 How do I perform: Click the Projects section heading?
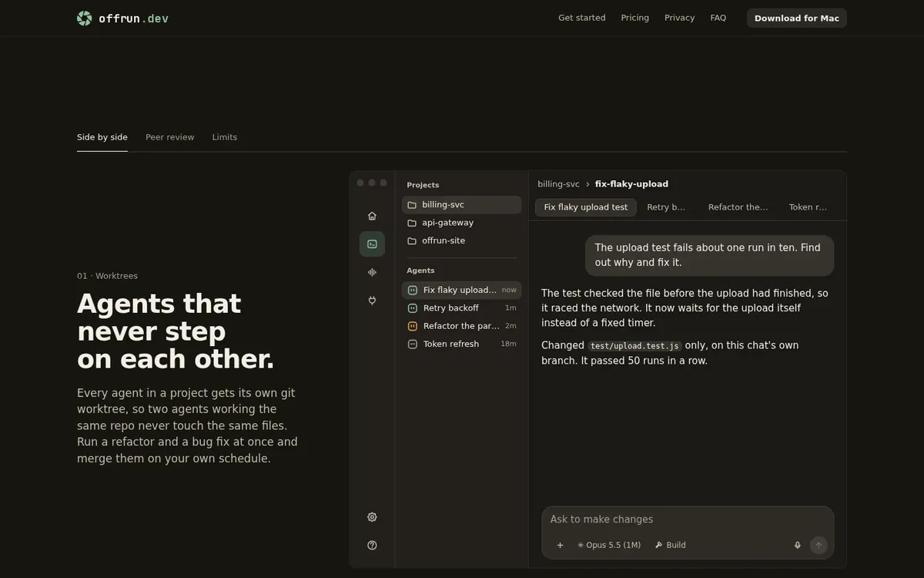pyautogui.click(x=423, y=185)
